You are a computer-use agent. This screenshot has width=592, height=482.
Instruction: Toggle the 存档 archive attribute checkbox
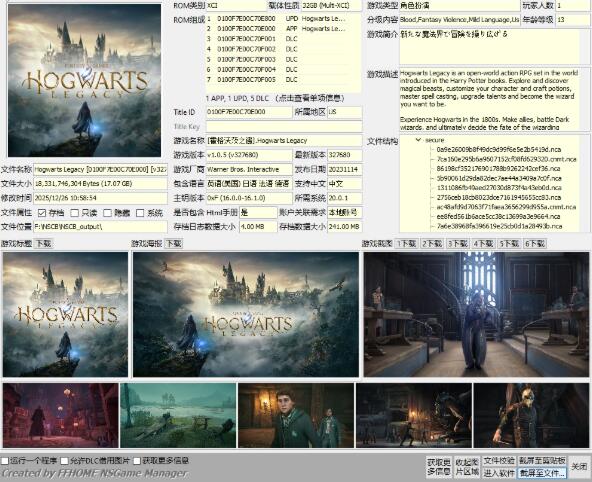click(x=42, y=213)
